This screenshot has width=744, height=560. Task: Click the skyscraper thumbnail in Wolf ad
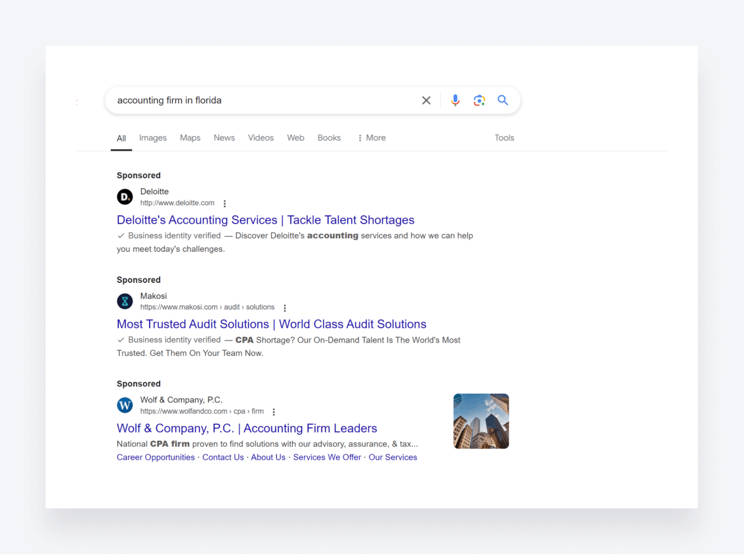pyautogui.click(x=481, y=421)
